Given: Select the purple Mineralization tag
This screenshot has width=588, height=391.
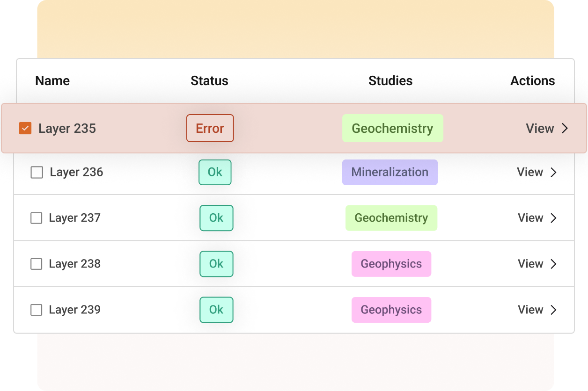Looking at the screenshot, I should pos(390,172).
